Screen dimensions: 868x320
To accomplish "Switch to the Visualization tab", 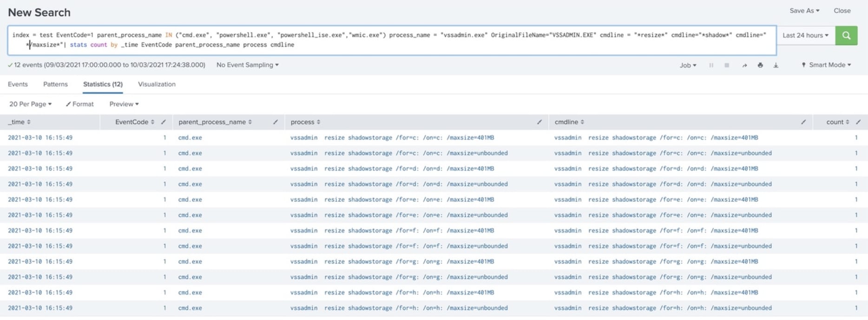I will point(157,84).
